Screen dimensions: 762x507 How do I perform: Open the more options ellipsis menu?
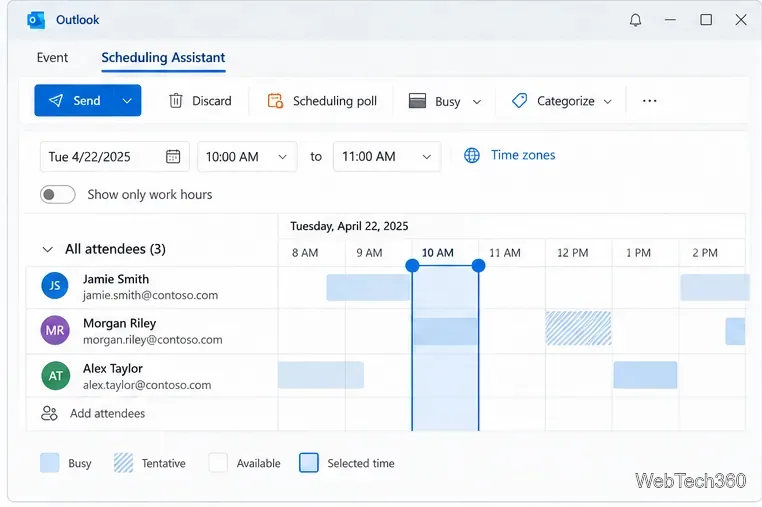649,101
